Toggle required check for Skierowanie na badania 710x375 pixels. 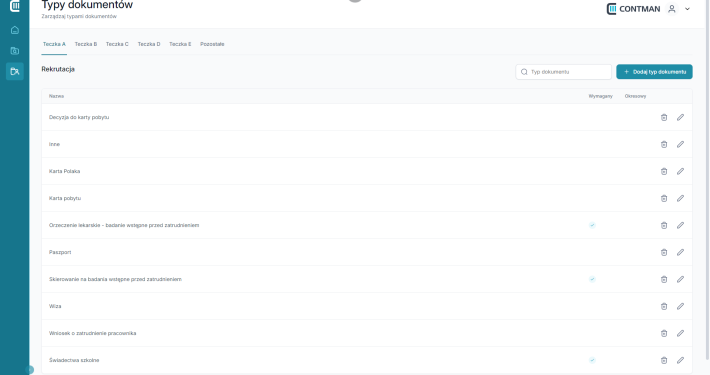[x=592, y=279]
